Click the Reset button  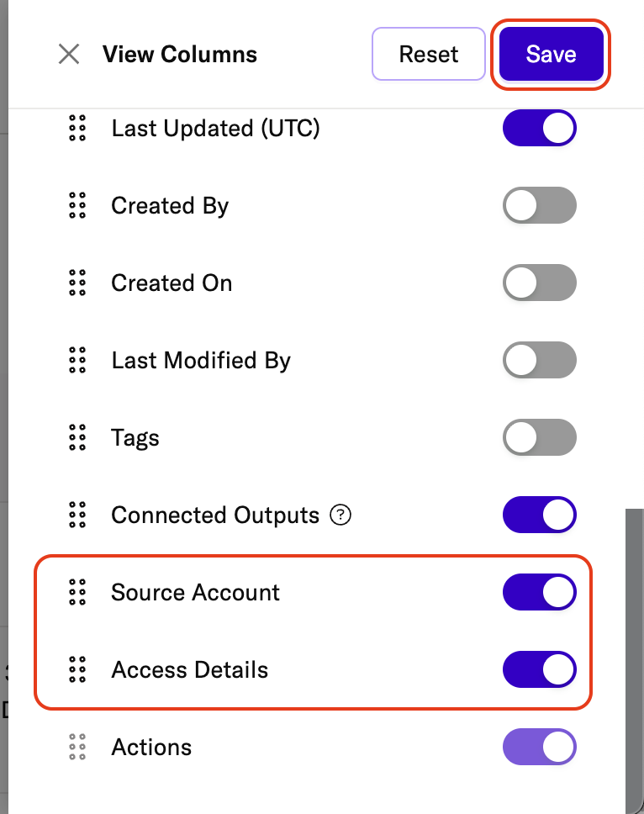[429, 55]
